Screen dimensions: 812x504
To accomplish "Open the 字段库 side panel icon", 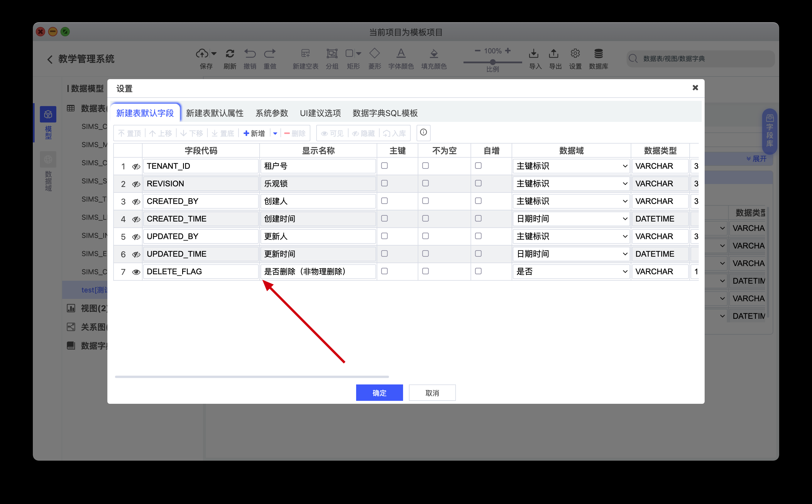I will (x=770, y=131).
